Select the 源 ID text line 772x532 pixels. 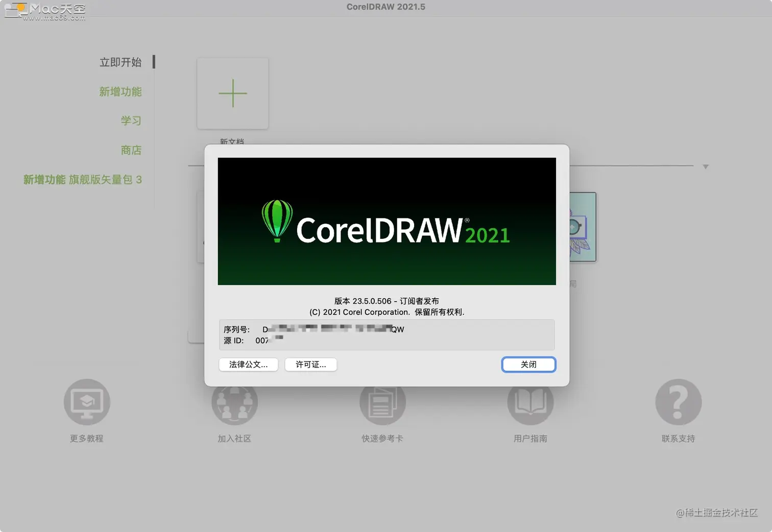tap(253, 341)
